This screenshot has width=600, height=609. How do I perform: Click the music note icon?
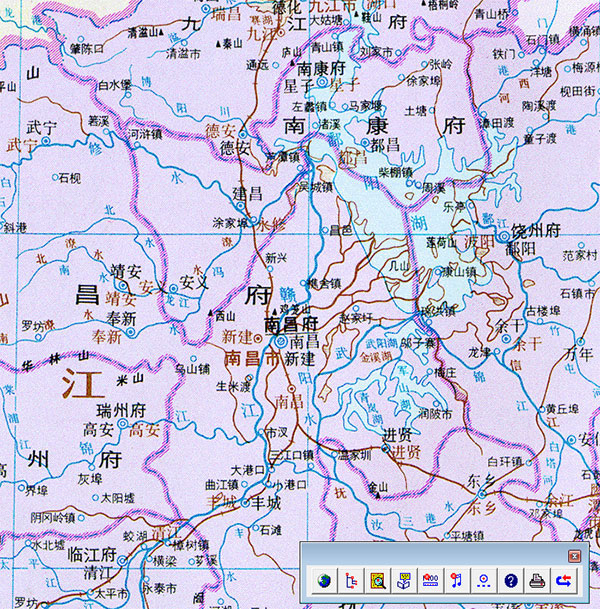point(457,579)
